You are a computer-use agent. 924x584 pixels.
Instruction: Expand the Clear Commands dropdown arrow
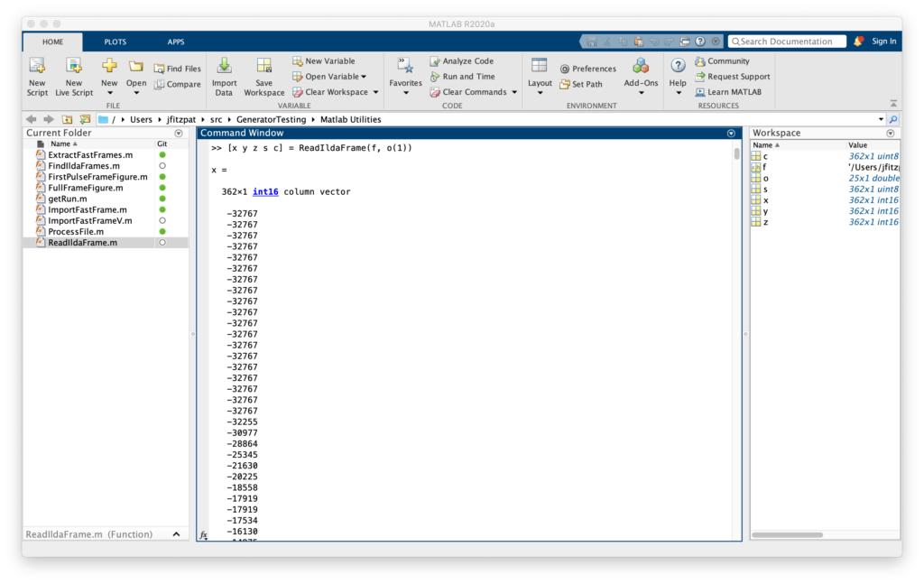click(x=514, y=92)
